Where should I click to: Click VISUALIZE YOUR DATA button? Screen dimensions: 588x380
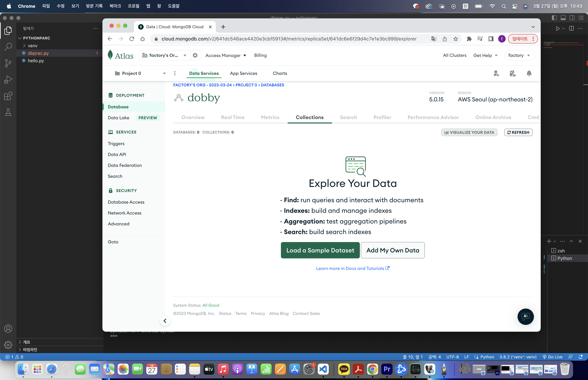point(469,132)
